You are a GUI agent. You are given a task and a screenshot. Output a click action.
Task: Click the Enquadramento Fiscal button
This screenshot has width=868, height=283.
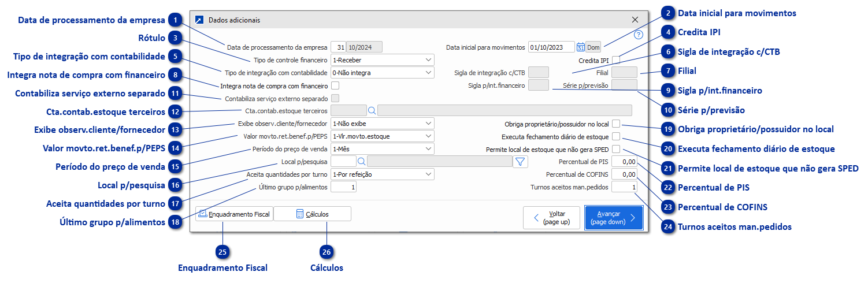point(234,214)
